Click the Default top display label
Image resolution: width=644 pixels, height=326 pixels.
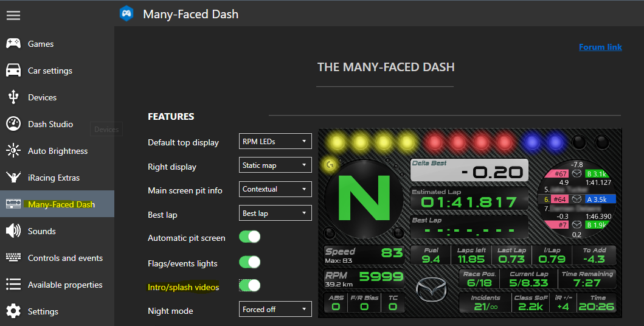[183, 142]
